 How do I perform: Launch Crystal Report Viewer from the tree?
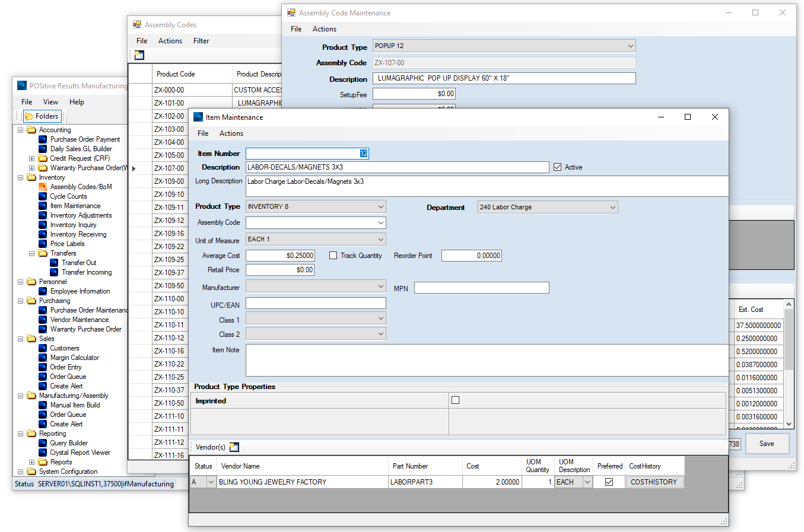point(80,453)
